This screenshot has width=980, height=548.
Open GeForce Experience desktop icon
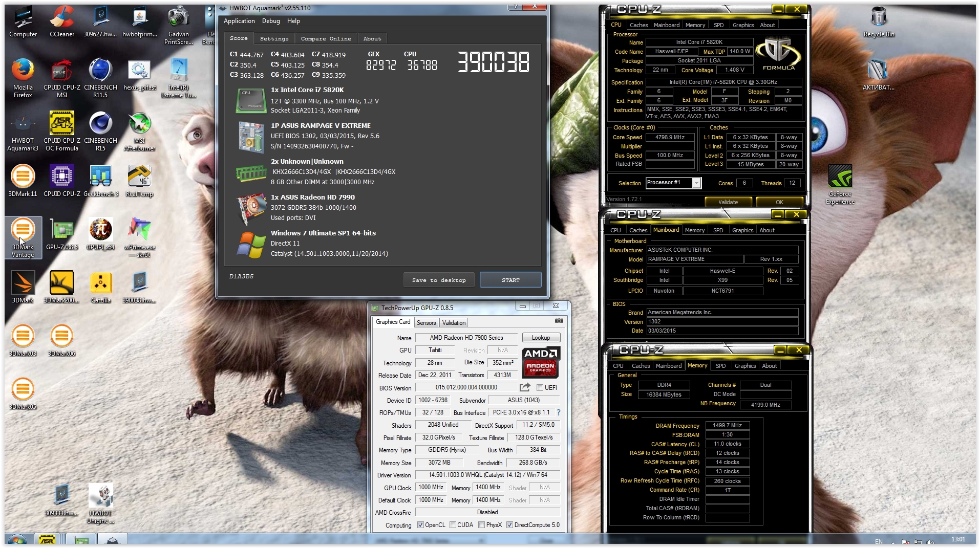pyautogui.click(x=840, y=184)
